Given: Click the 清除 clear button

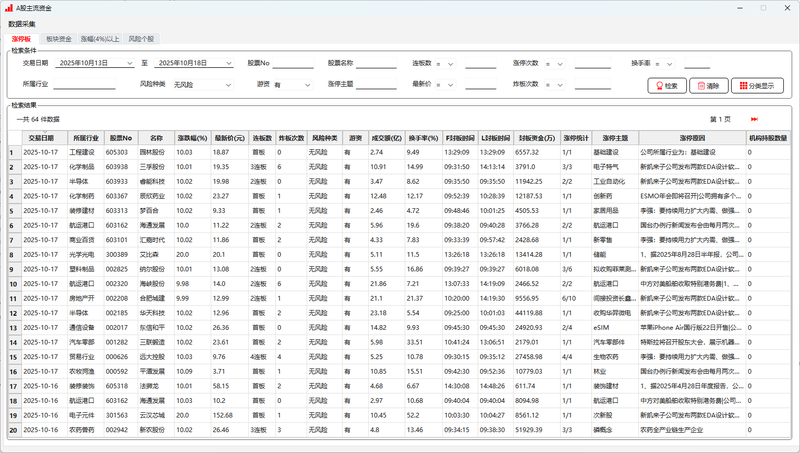Looking at the screenshot, I should pos(707,86).
